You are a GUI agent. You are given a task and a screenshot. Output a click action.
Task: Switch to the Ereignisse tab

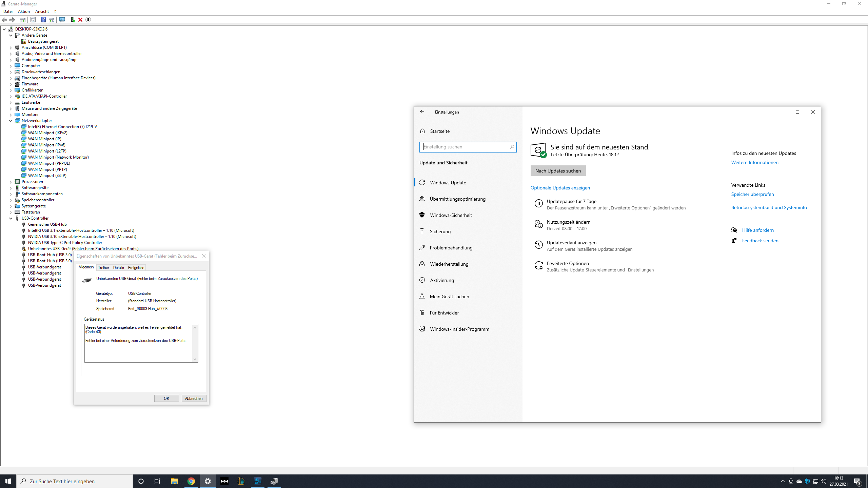pyautogui.click(x=136, y=268)
